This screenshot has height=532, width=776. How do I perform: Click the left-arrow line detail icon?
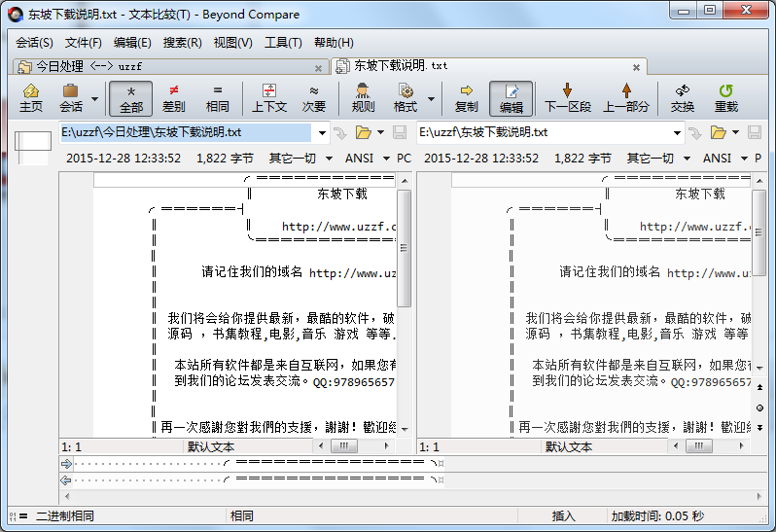[x=66, y=480]
